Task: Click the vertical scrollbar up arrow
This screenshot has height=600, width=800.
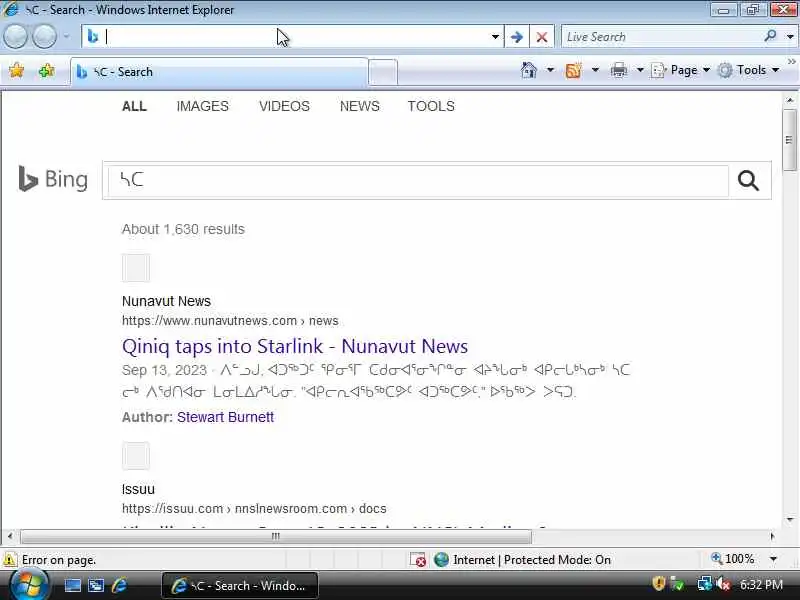Action: pos(790,100)
